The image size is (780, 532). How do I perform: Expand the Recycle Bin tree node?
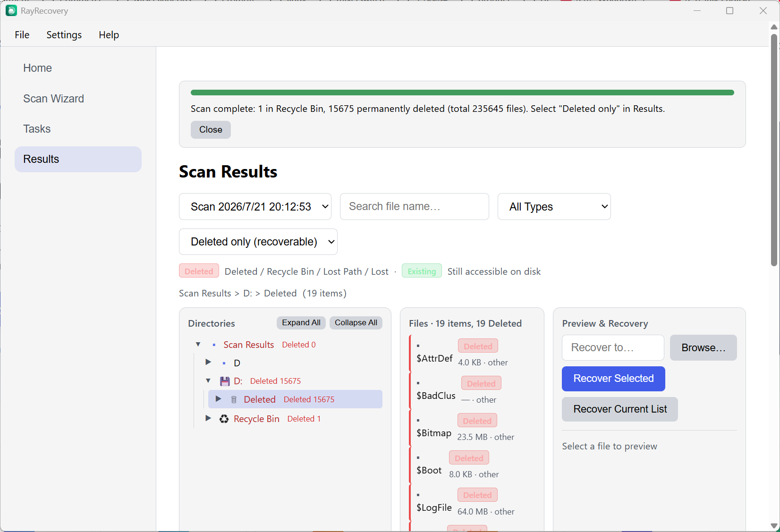point(208,418)
